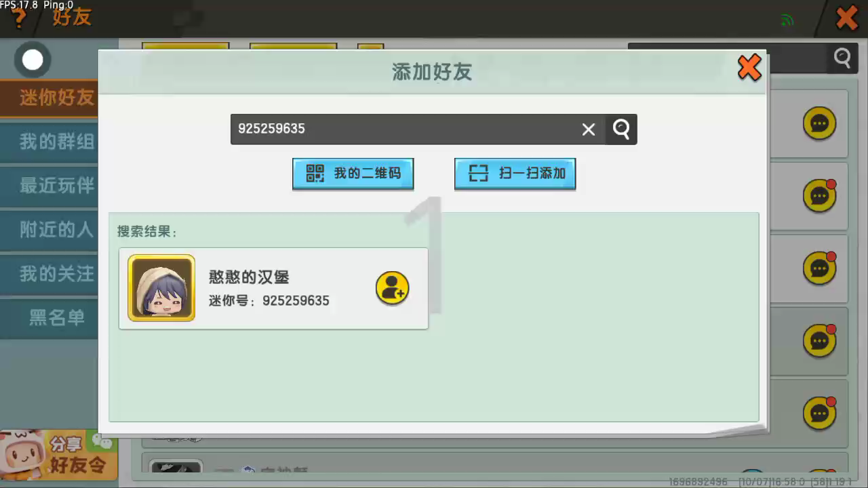Close the 添加好友 dialog
This screenshot has width=868, height=488.
749,68
